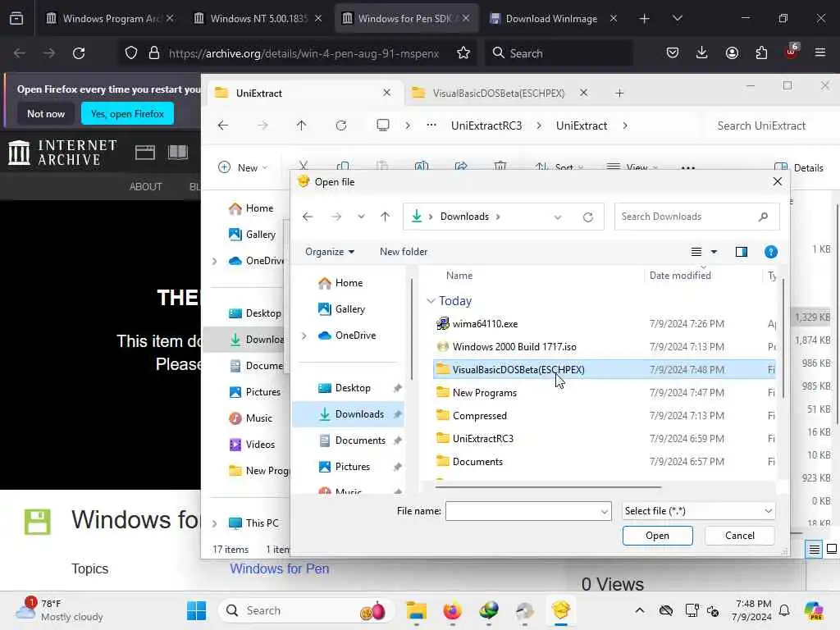840x630 pixels.
Task: Expand This PC in Explorer sidebar
Action: tap(214, 523)
